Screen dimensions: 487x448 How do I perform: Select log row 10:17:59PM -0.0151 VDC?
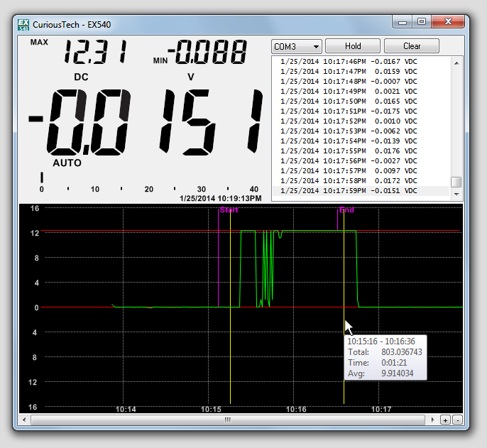tap(361, 191)
